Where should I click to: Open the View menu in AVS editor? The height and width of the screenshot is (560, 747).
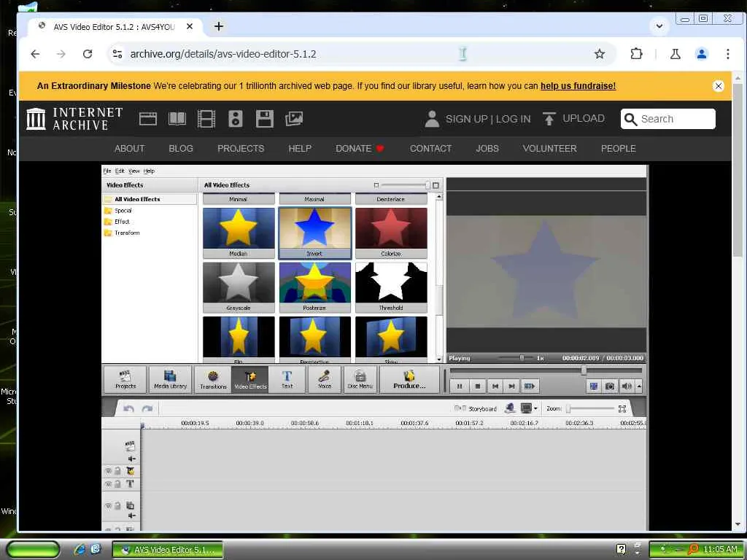click(x=134, y=171)
